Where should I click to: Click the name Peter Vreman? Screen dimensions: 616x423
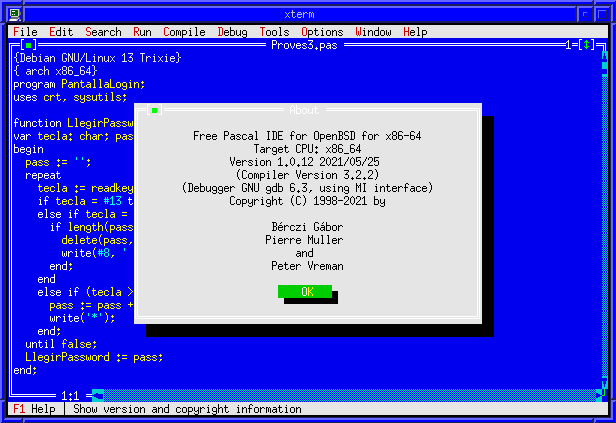coord(307,266)
